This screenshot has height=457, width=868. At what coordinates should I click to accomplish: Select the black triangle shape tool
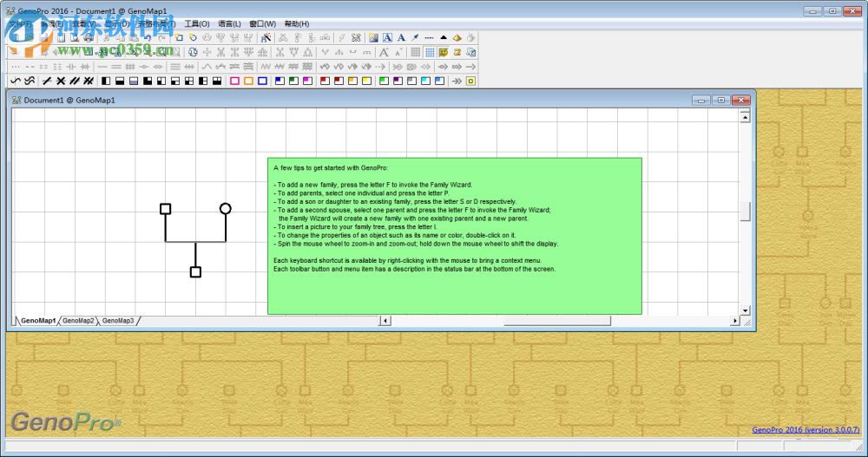[x=444, y=37]
